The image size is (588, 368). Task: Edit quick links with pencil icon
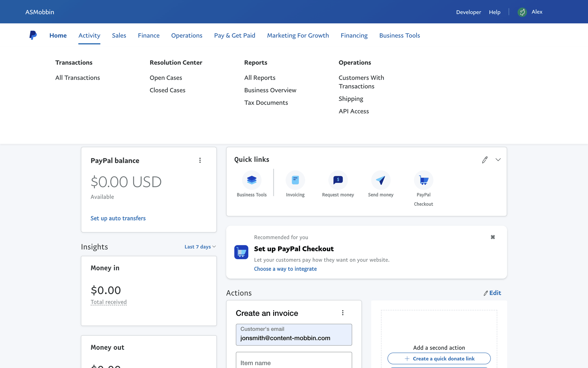click(485, 160)
